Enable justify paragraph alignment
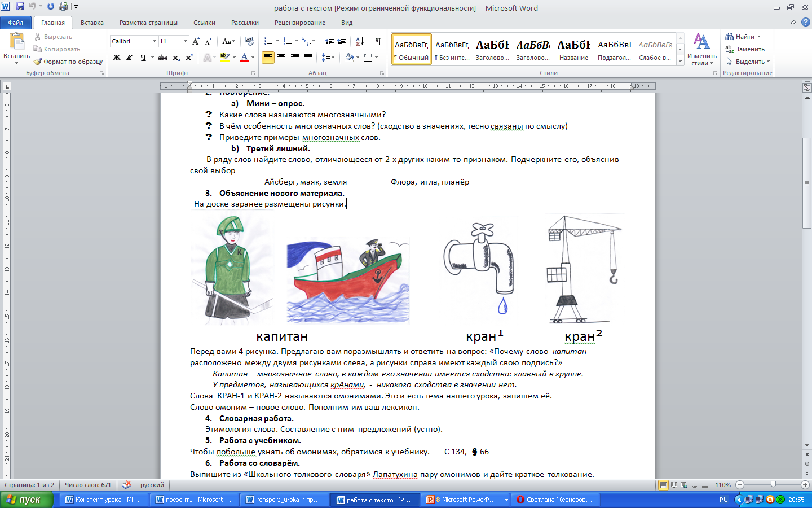 [308, 58]
